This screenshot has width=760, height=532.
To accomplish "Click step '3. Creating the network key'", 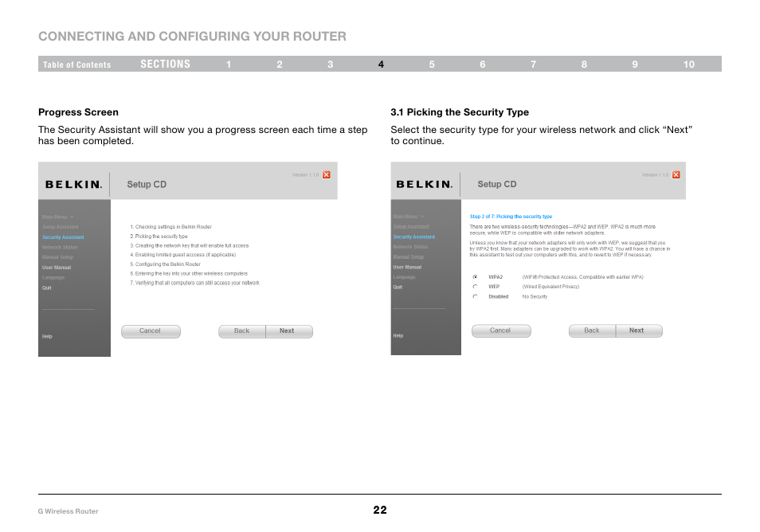I will click(189, 245).
